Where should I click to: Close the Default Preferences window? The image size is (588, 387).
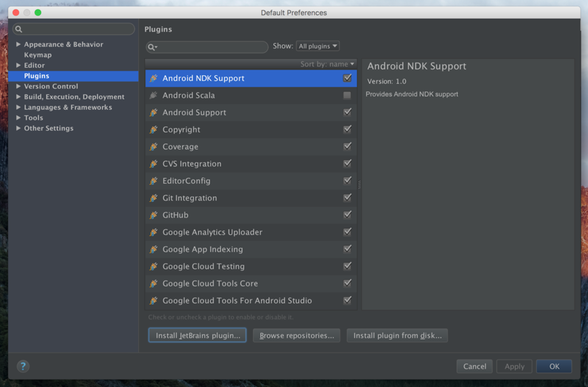coord(16,13)
